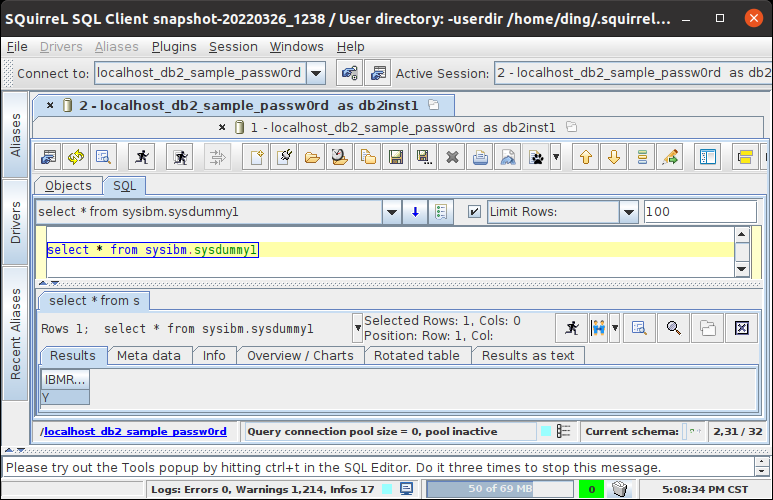Save the SQL script with the floppy icon
This screenshot has height=500, width=773.
[396, 157]
